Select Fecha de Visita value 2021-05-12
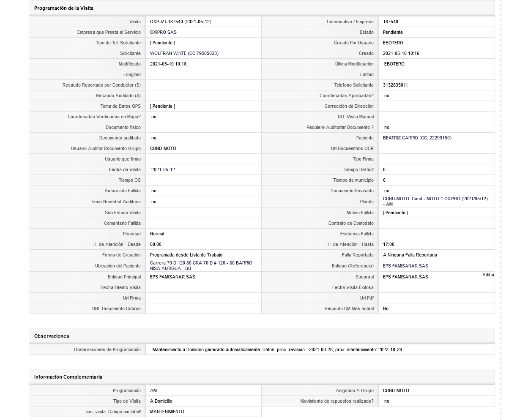517x420 pixels. pyautogui.click(x=163, y=169)
